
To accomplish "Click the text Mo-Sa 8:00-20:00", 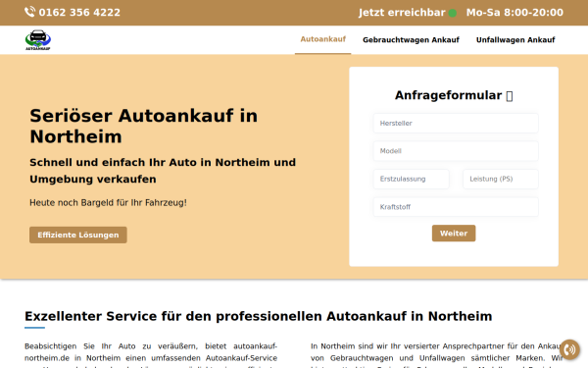I will 514,13.
